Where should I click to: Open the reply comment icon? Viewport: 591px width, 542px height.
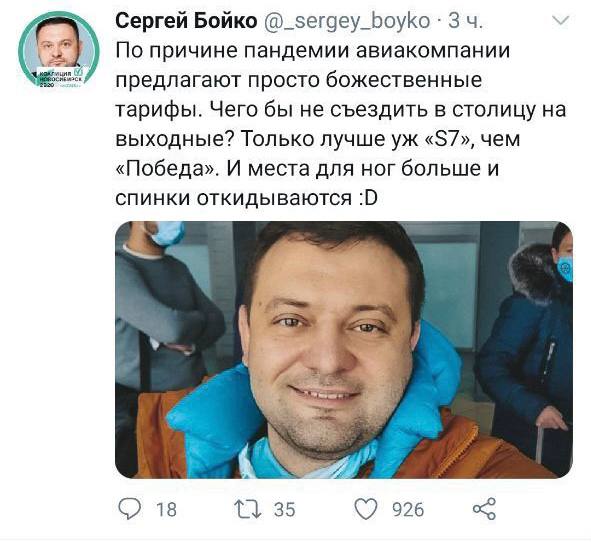coord(130,509)
